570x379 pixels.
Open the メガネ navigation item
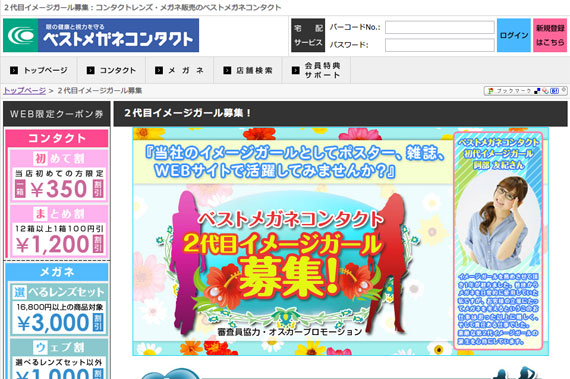point(180,70)
